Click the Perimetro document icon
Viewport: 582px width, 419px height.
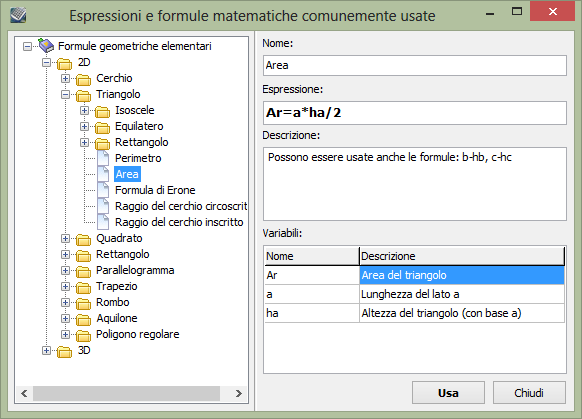pyautogui.click(x=103, y=158)
